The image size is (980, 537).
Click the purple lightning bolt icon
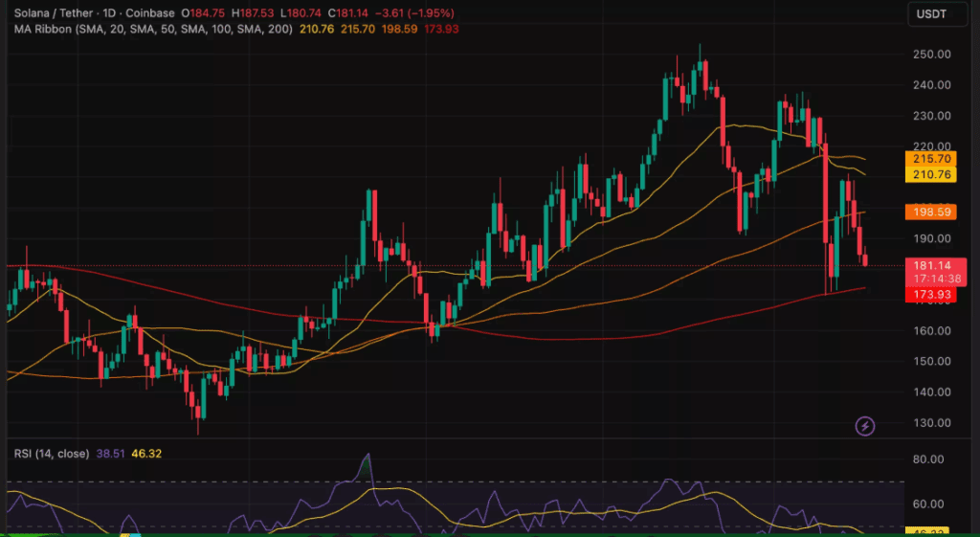865,427
